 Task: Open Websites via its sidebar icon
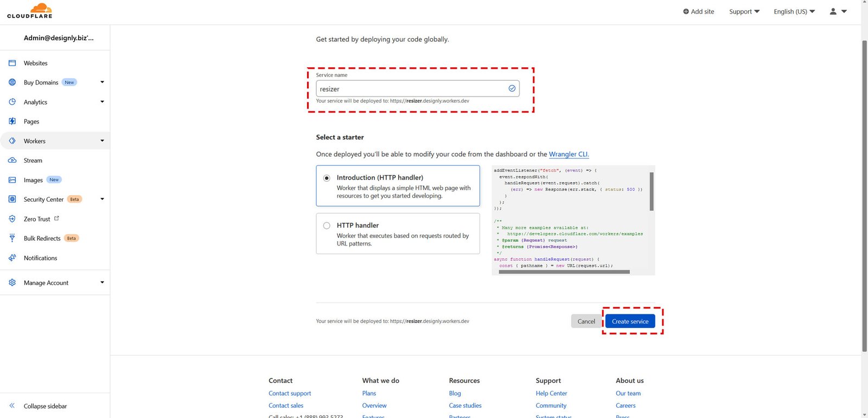pos(12,63)
